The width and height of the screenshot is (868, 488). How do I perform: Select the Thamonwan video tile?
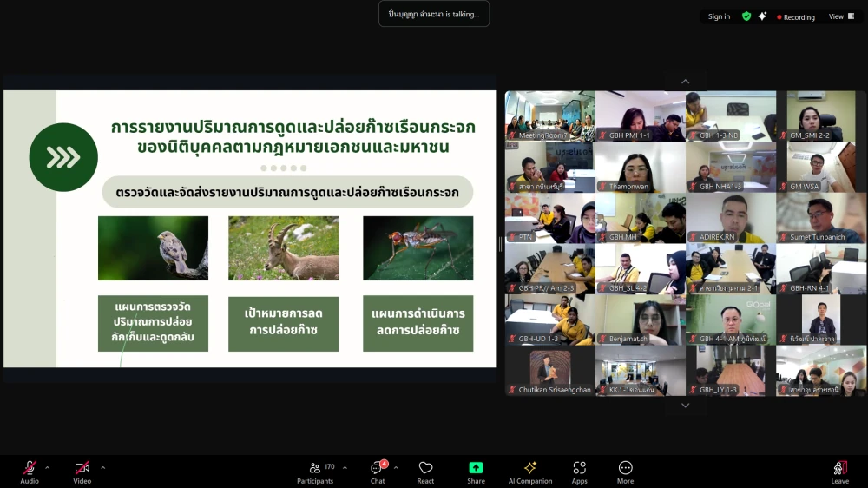[641, 167]
